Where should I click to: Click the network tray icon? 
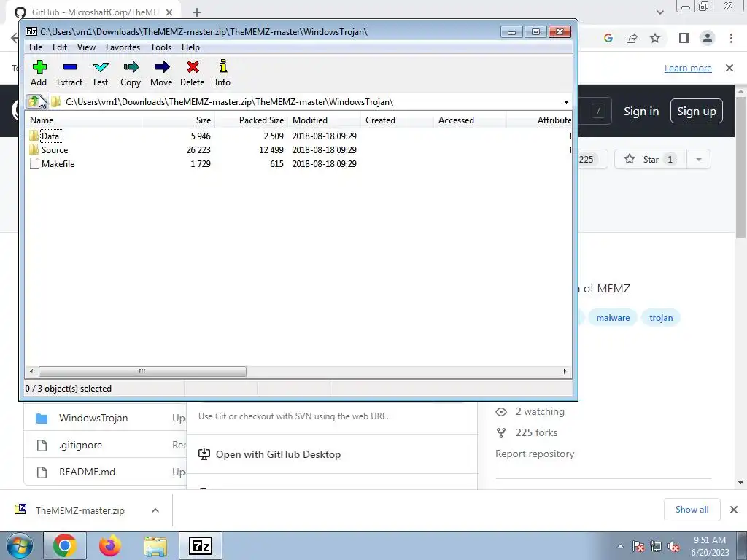[x=656, y=547]
